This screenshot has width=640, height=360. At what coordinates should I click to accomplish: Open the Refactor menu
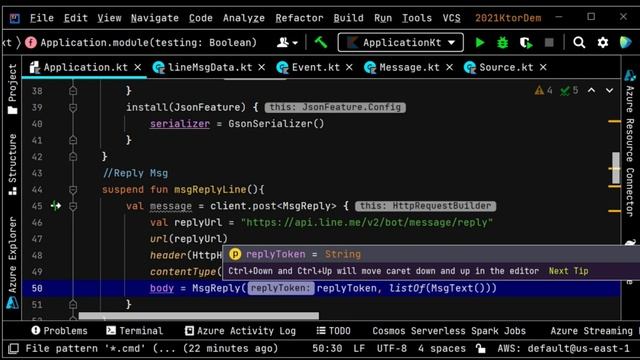pos(299,18)
